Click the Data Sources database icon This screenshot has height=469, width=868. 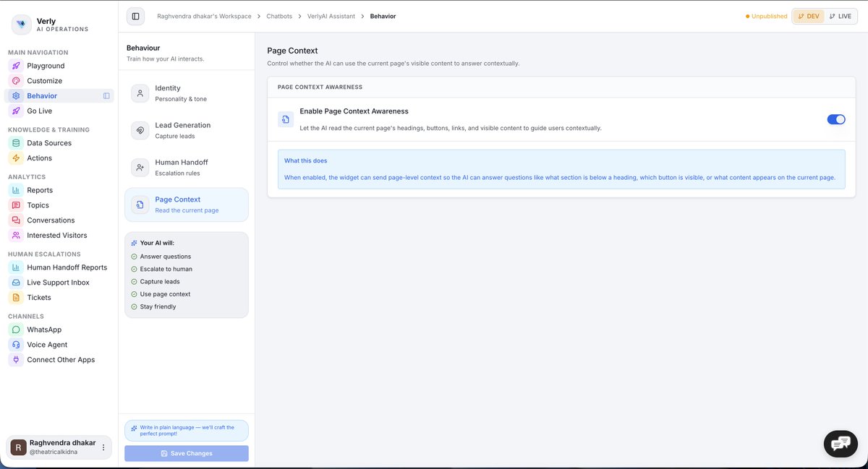15,143
